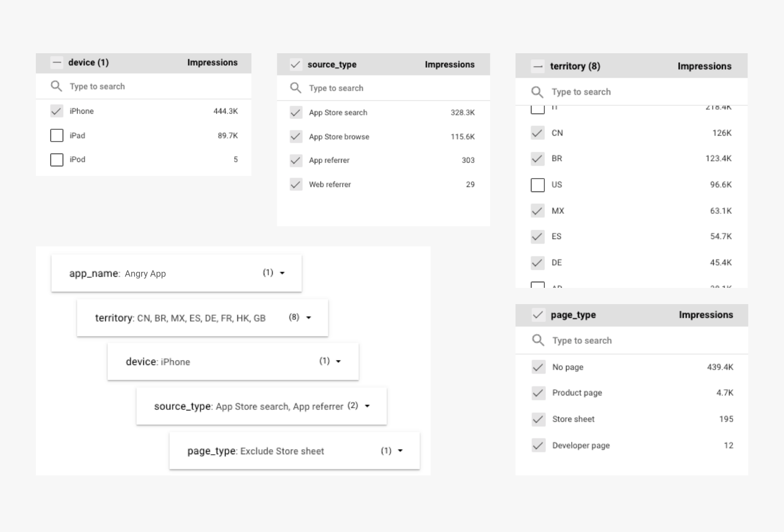Click Impressions header in territory panel
Screen dimensions: 784x532
(x=704, y=66)
